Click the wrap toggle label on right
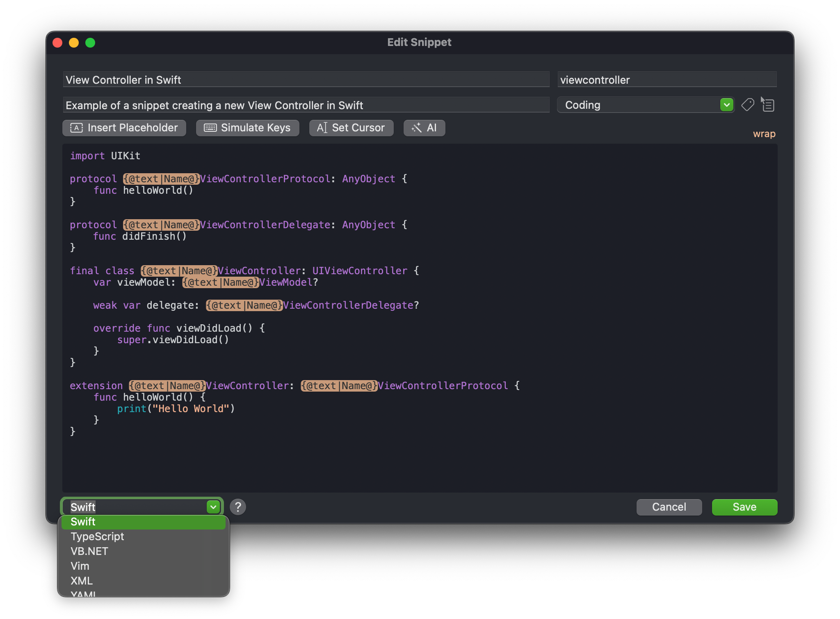840x619 pixels. point(765,133)
